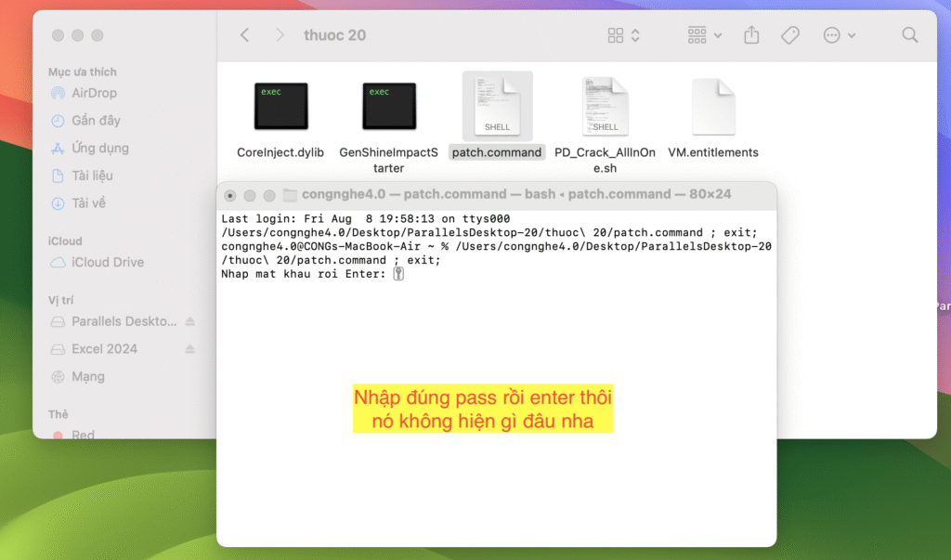Eject the Parallels Desktop volume
Screen dimensions: 951x560
coord(190,321)
